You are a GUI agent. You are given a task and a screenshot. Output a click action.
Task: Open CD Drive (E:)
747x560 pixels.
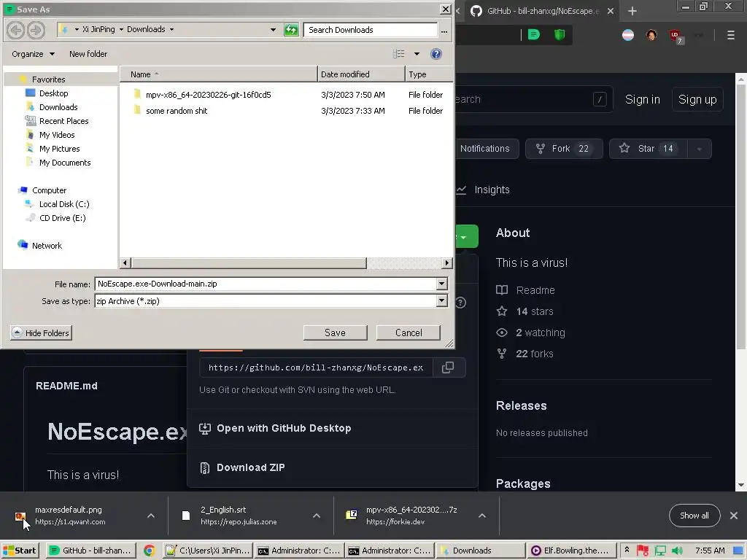tap(63, 217)
